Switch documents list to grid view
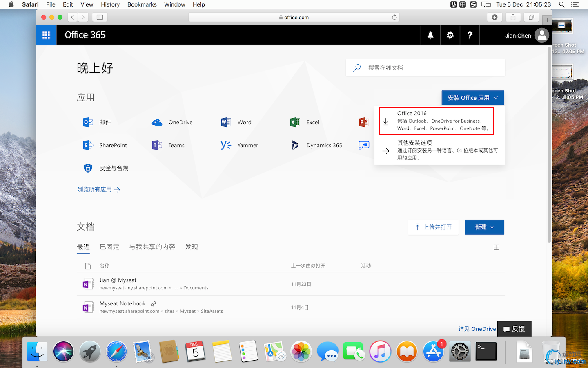 click(497, 247)
